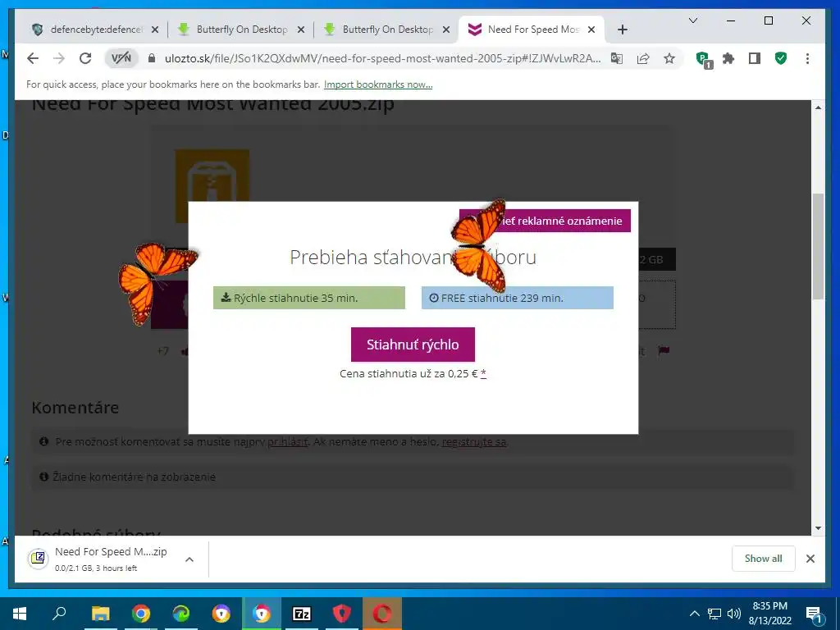The width and height of the screenshot is (840, 630).
Task: Close the downloads bar
Action: (810, 559)
